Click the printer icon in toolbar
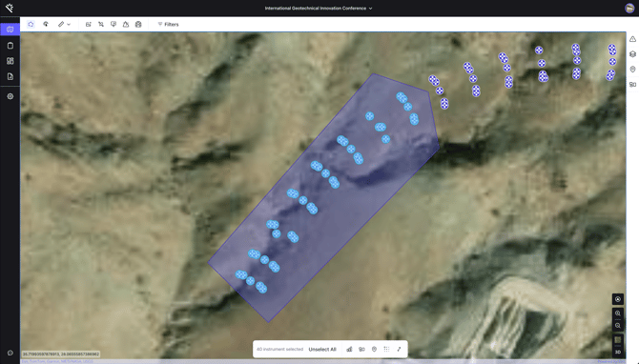 click(x=138, y=25)
